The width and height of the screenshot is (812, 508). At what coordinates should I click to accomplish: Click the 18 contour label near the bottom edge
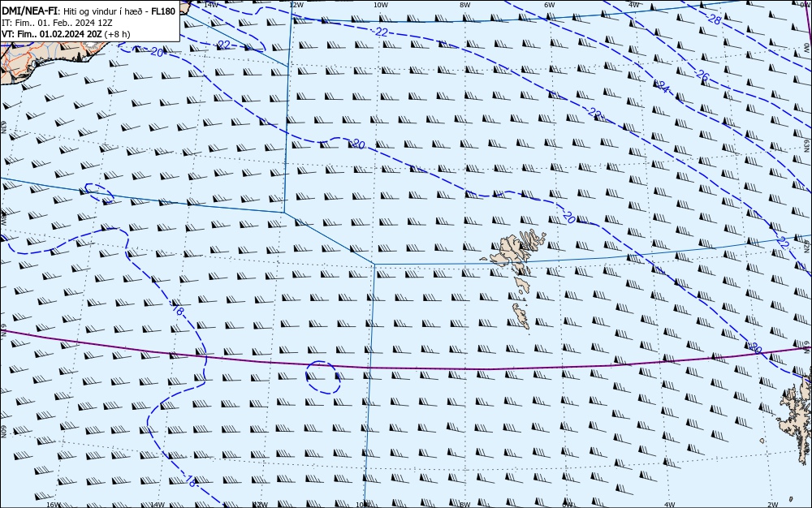coord(191,481)
